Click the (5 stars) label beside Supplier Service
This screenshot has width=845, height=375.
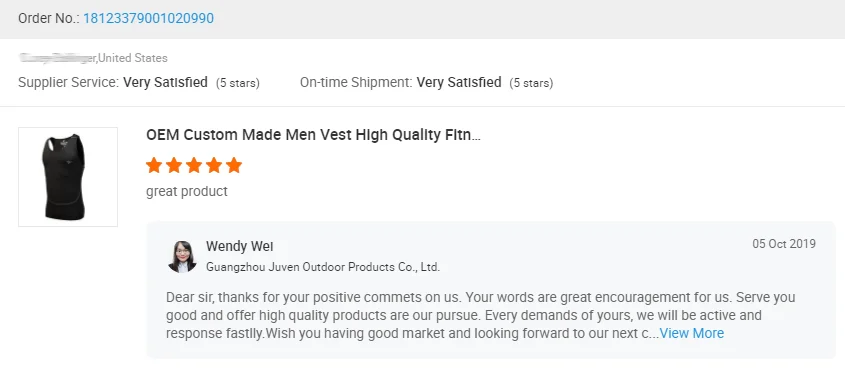click(238, 84)
